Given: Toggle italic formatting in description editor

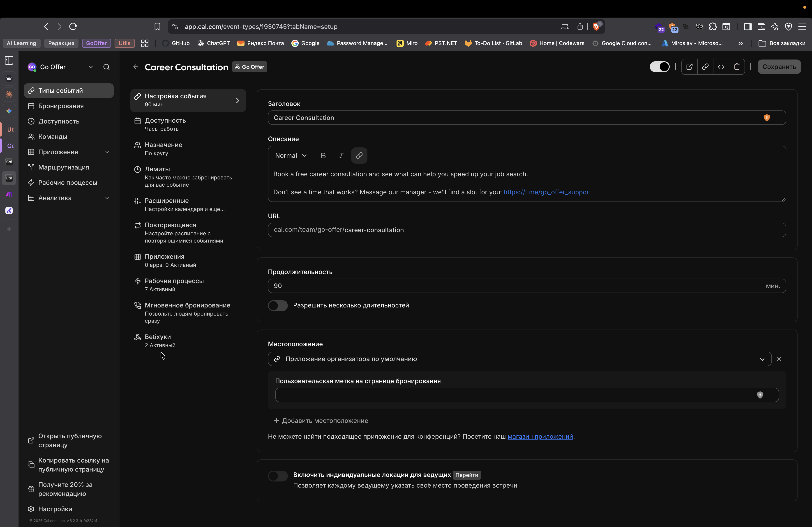Looking at the screenshot, I should click(x=341, y=156).
